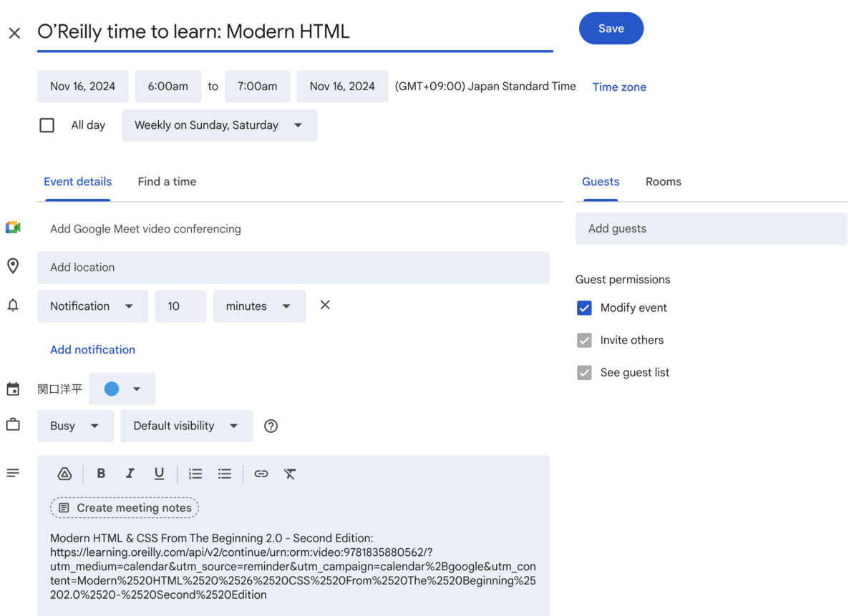
Task: Open the minutes unit dropdown
Action: (x=259, y=306)
